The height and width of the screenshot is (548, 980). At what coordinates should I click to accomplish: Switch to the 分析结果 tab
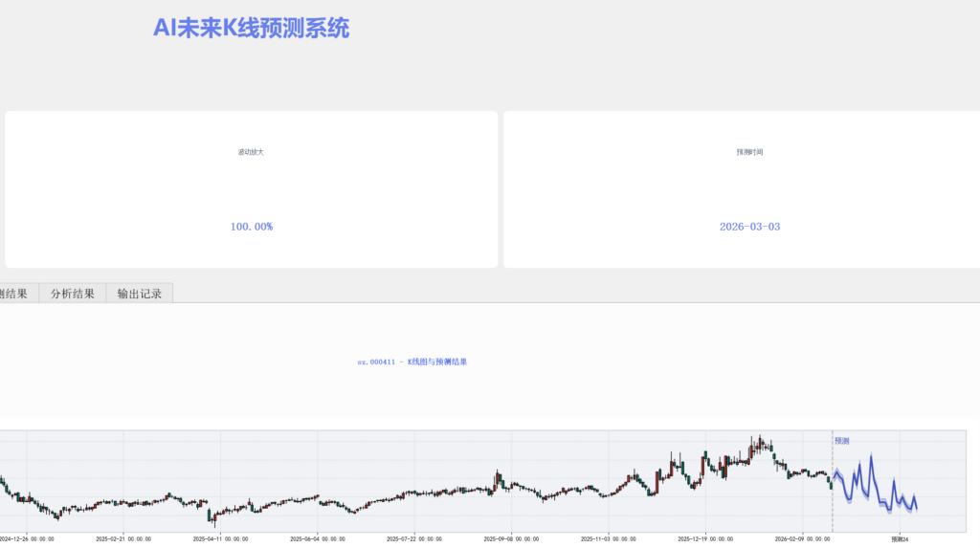(x=73, y=294)
